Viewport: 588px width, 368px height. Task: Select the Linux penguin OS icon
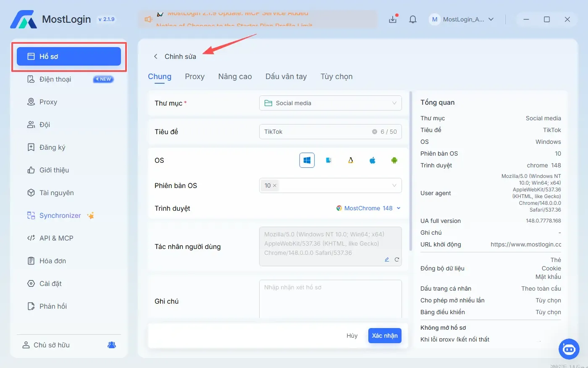(351, 160)
